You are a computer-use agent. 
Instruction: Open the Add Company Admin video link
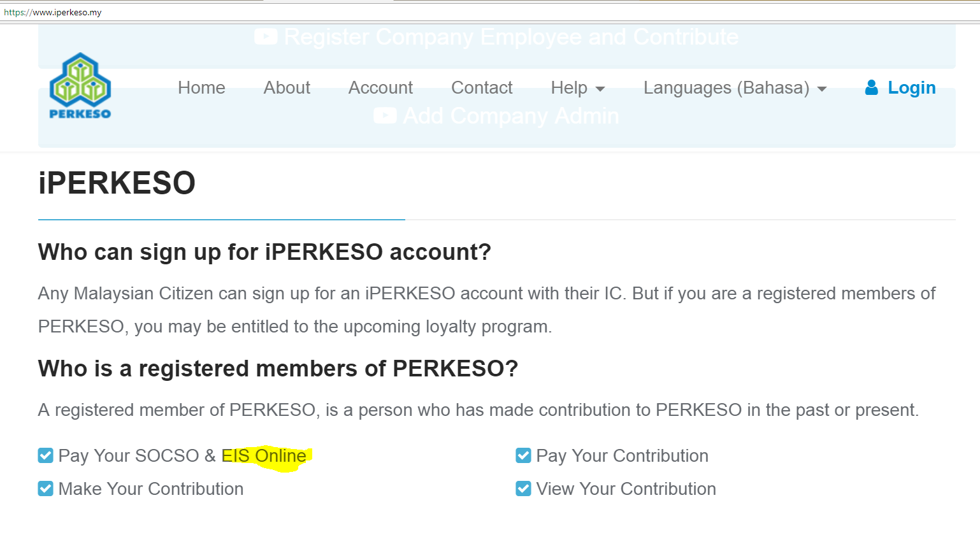[x=496, y=116]
